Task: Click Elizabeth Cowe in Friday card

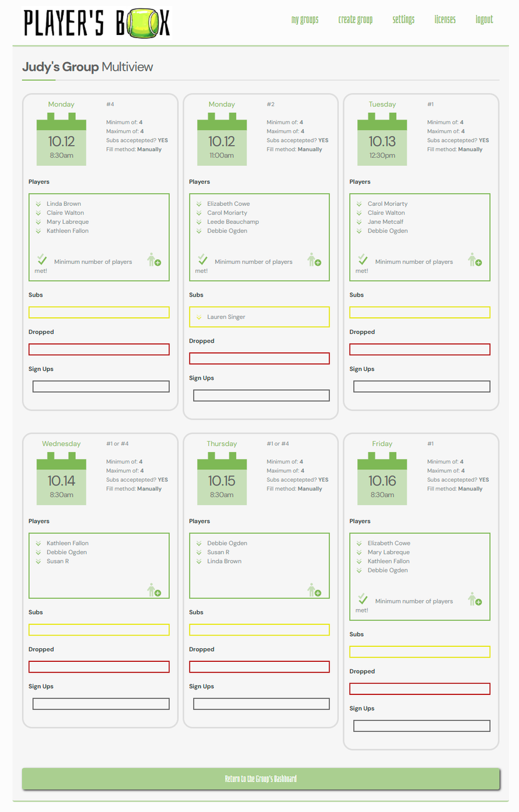Action: pos(389,543)
